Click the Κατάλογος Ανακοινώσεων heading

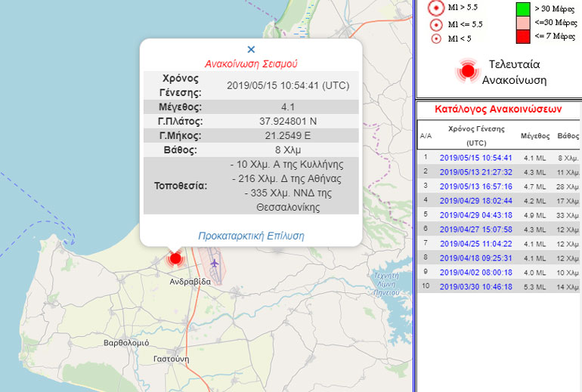coord(498,109)
